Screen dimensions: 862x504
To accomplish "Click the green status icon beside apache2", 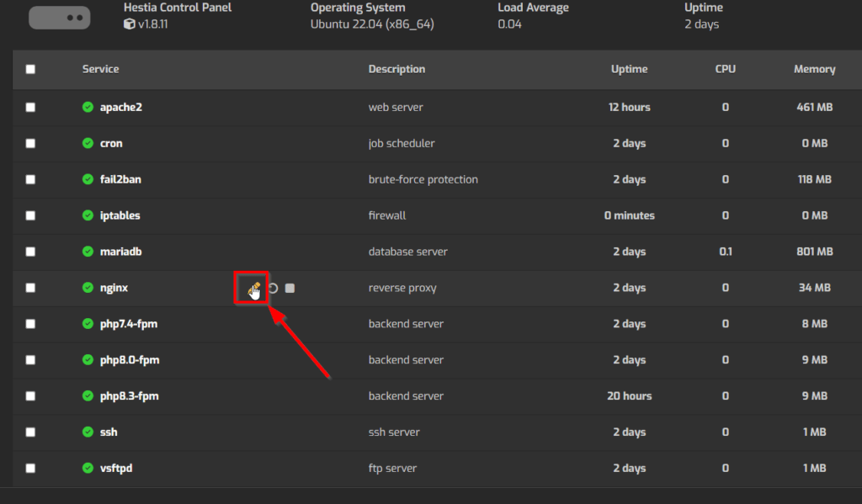I will pos(88,107).
